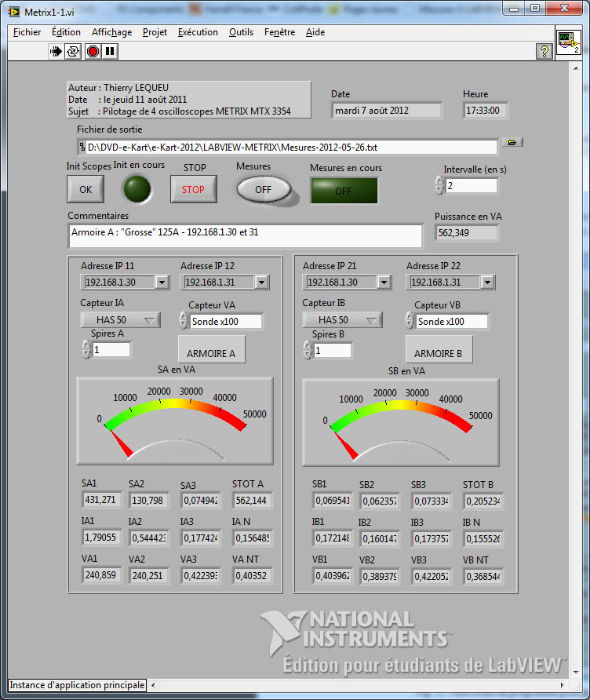This screenshot has height=700, width=590.
Task: Click the Run Continuously toolbar icon
Action: 73,51
